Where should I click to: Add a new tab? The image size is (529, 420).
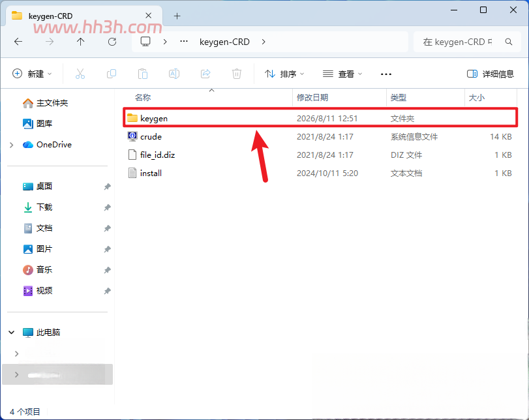click(x=177, y=16)
